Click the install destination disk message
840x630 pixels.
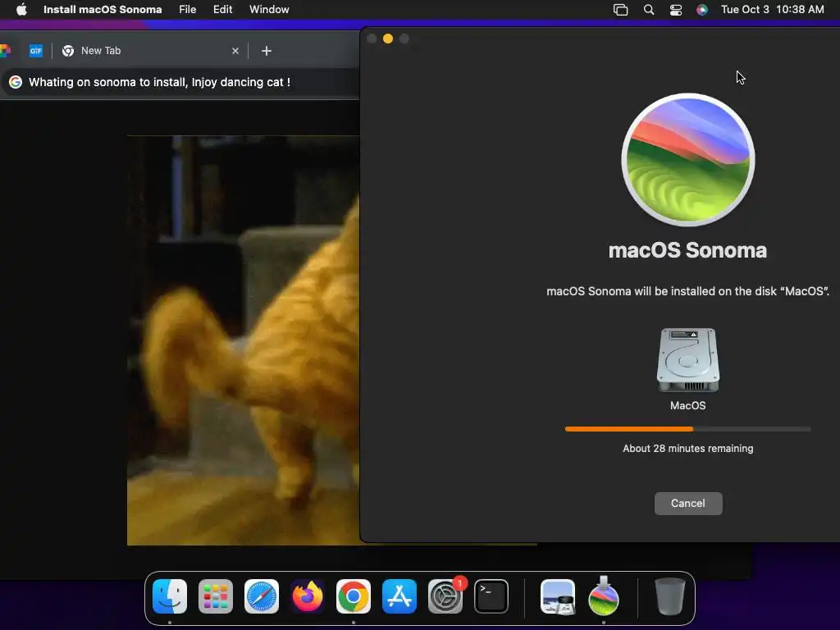[x=688, y=291]
